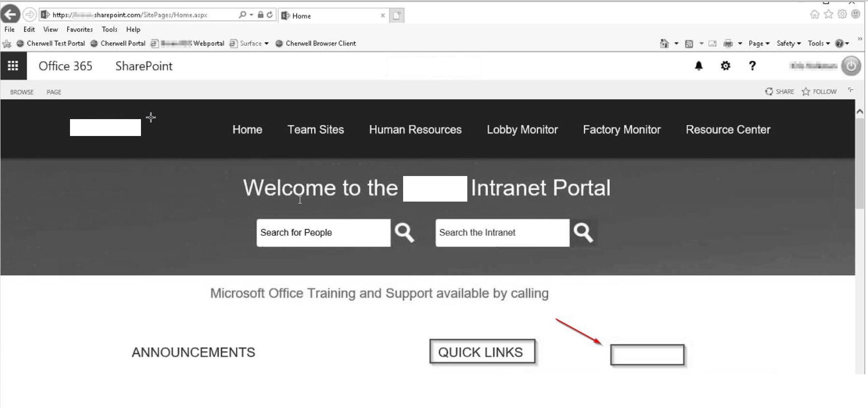Viewport: 868px width, 408px height.
Task: Open SharePoint settings gear icon
Action: [725, 66]
